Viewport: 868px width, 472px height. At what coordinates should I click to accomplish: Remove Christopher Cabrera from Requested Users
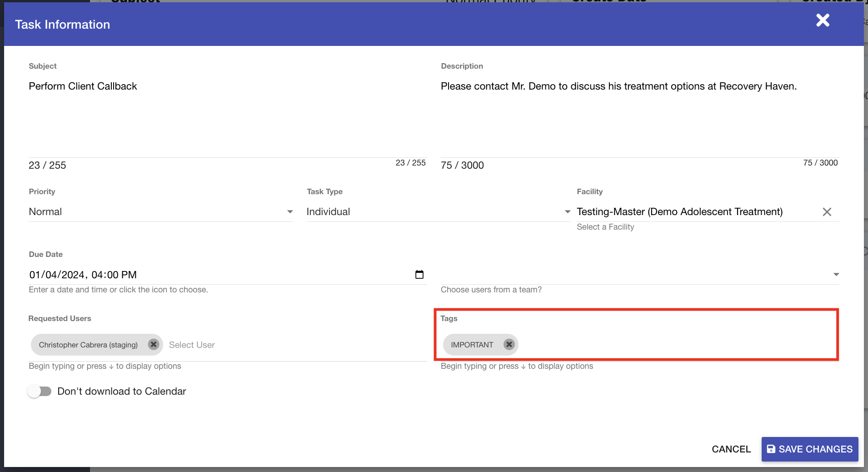point(154,345)
